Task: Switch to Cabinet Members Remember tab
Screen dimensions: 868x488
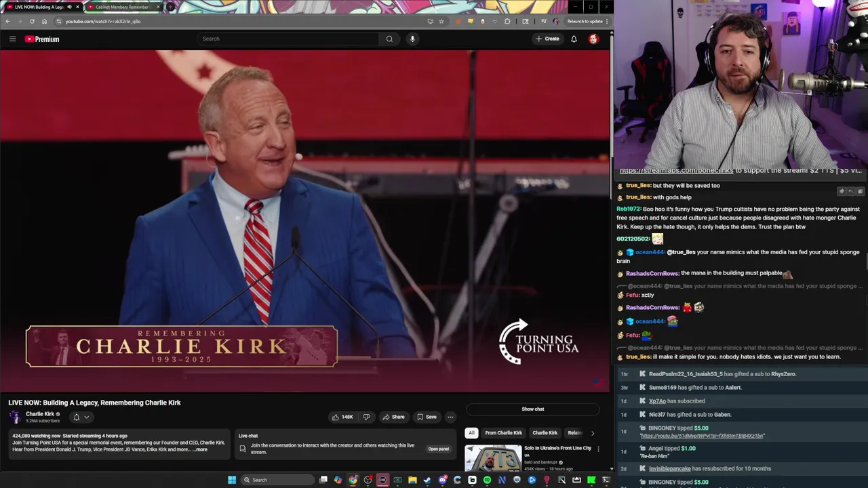Action: pos(123,7)
